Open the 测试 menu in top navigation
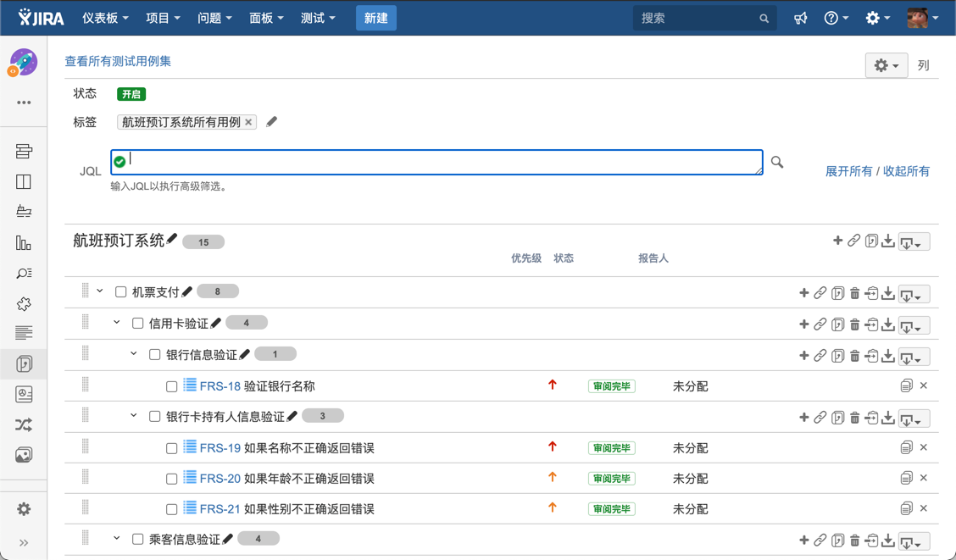 pyautogui.click(x=318, y=18)
